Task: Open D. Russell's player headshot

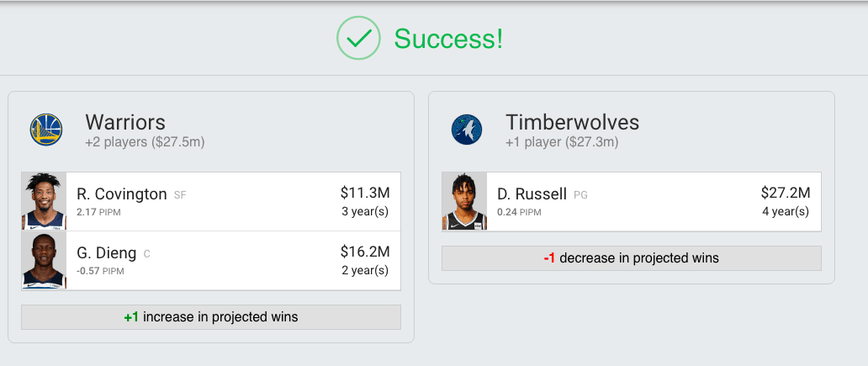Action: (x=464, y=202)
